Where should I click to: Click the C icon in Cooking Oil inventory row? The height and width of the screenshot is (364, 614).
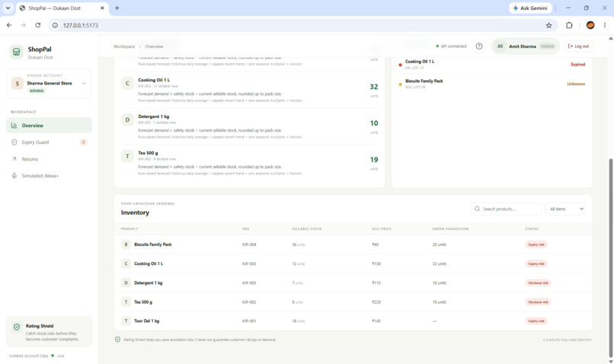(126, 263)
